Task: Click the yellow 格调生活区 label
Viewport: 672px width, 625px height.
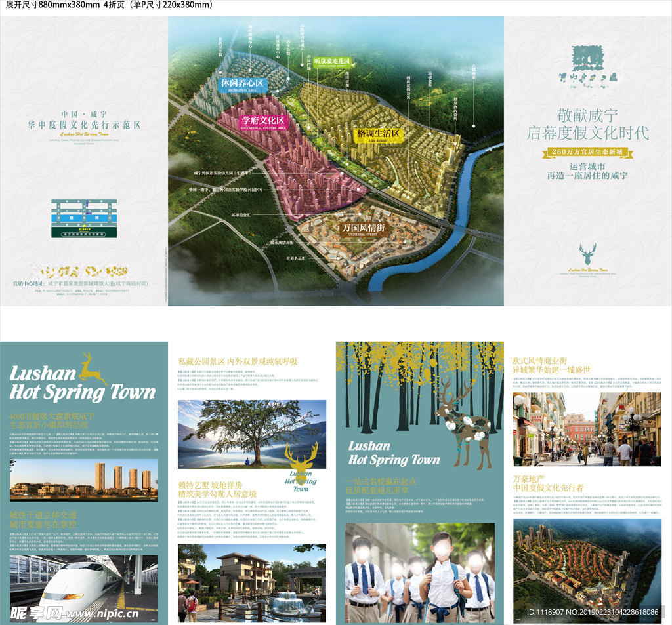Action: pyautogui.click(x=378, y=134)
